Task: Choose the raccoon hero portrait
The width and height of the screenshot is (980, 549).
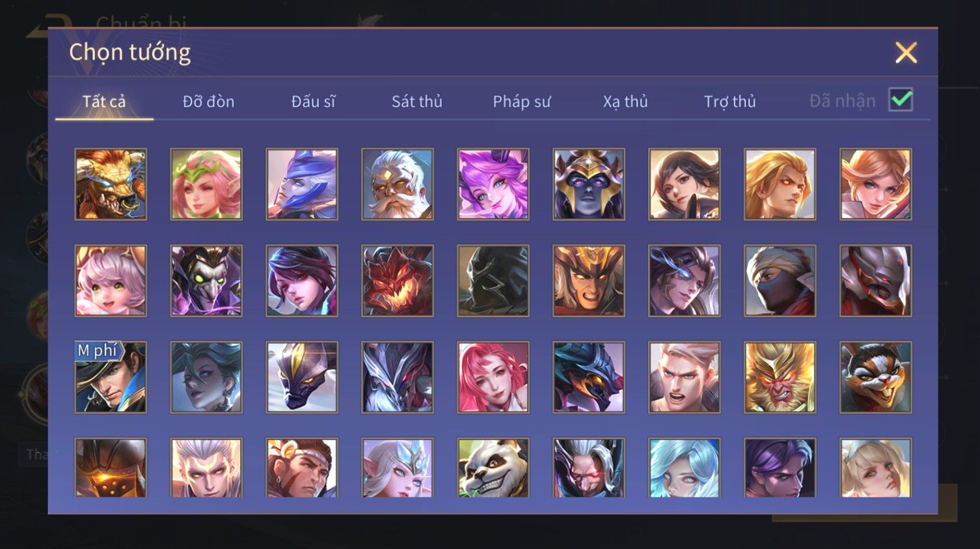Action: pyautogui.click(x=876, y=377)
